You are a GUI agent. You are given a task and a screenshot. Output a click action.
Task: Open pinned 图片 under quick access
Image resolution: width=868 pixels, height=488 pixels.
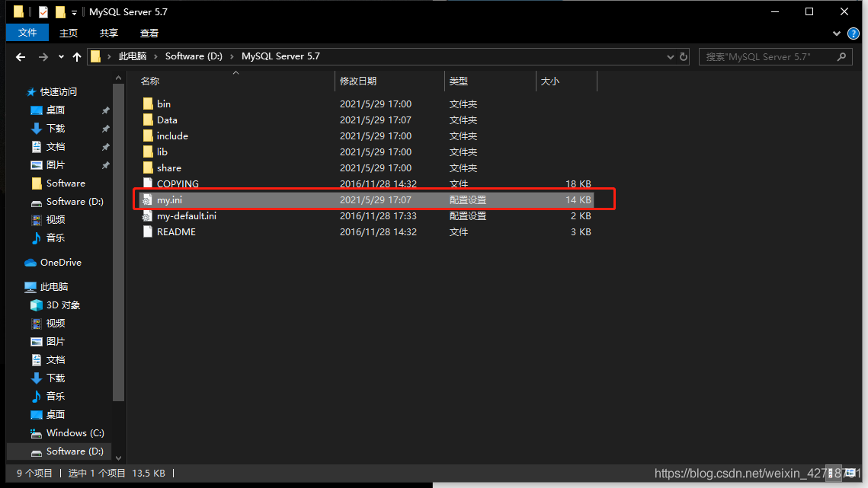click(x=56, y=165)
